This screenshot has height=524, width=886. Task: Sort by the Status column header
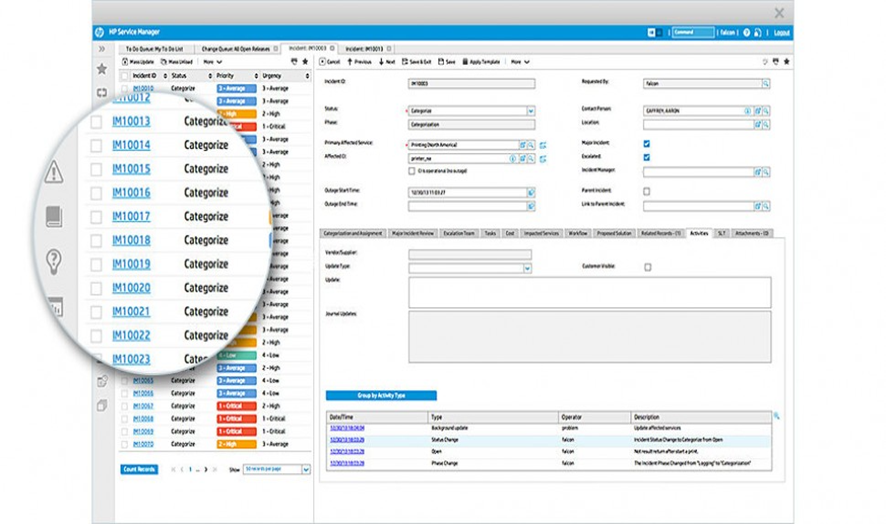point(192,76)
